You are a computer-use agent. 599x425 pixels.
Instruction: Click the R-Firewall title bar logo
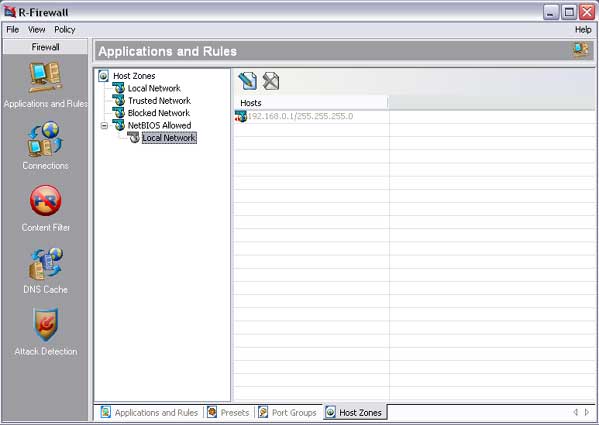click(10, 12)
